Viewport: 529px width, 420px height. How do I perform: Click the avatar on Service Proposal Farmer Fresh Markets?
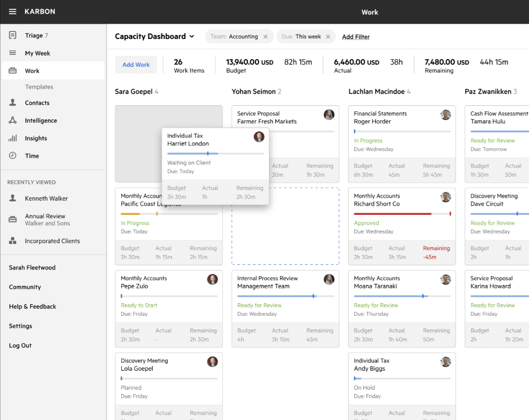(x=329, y=115)
